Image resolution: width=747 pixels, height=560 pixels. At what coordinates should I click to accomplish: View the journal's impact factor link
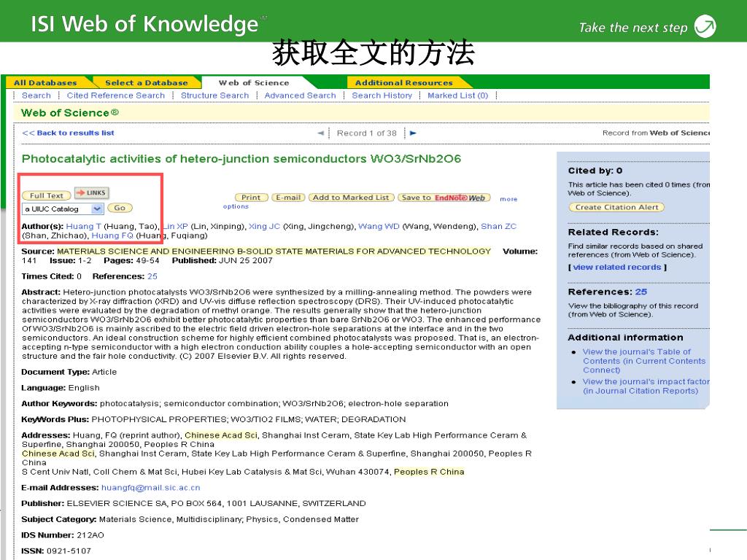coord(646,386)
